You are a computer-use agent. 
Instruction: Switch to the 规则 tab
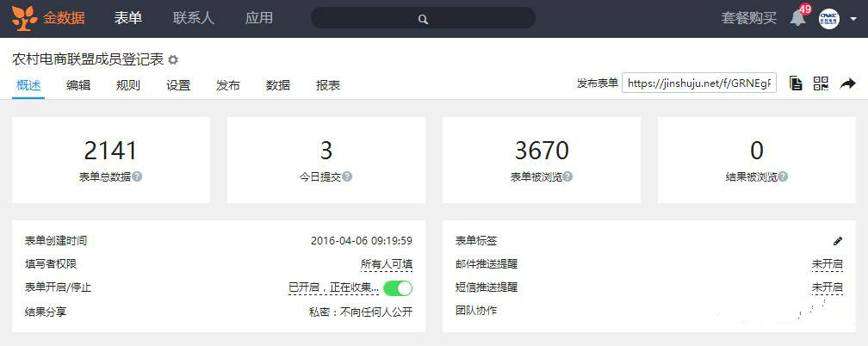127,85
